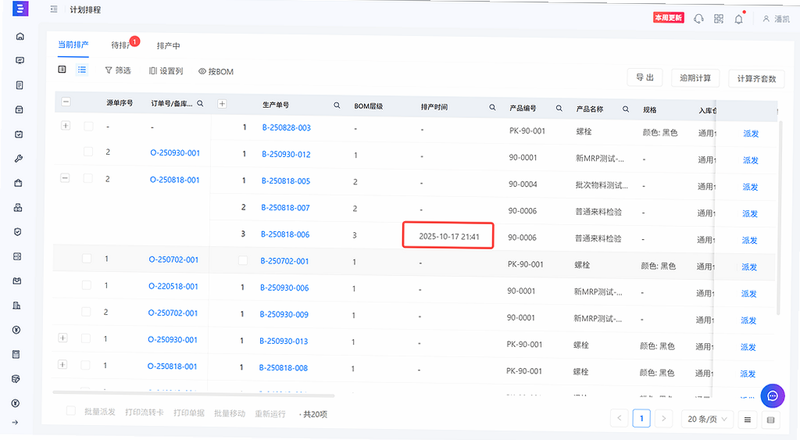
Task: Expand the sidebar with the arrow icon
Action: pos(15,423)
